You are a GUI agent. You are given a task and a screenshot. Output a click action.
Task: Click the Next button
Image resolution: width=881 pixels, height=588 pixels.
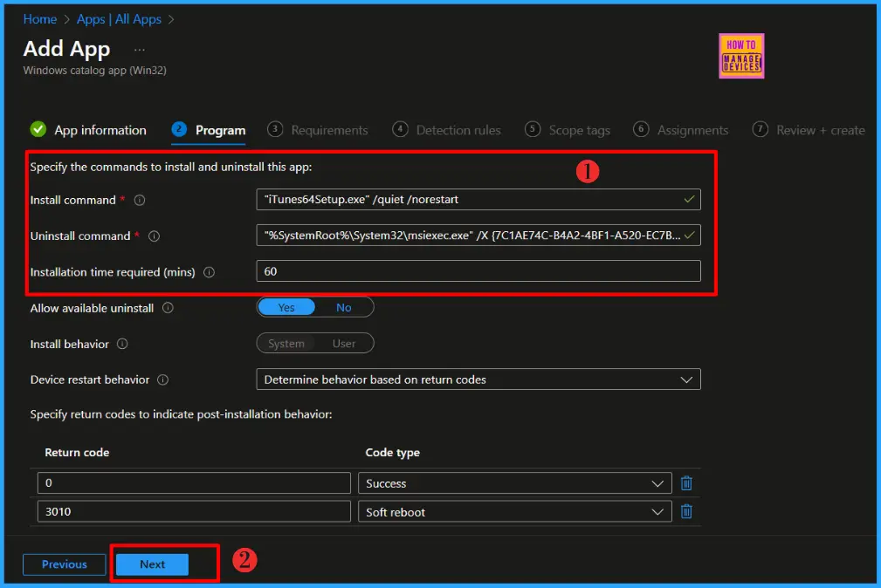point(152,564)
